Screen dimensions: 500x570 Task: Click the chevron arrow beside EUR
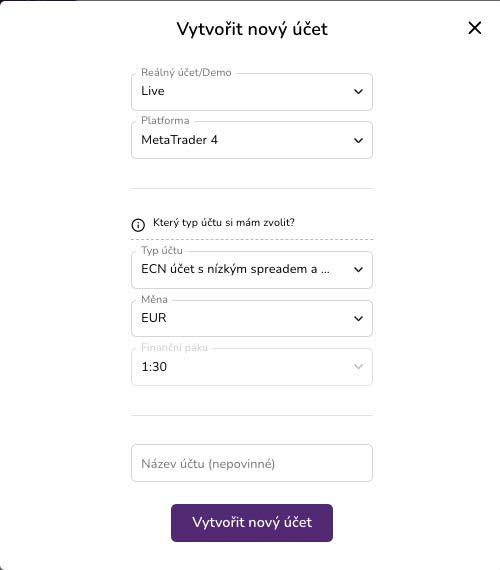coord(358,318)
